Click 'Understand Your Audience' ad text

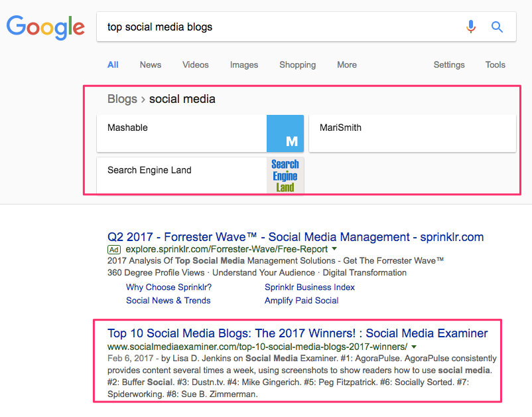(x=263, y=273)
